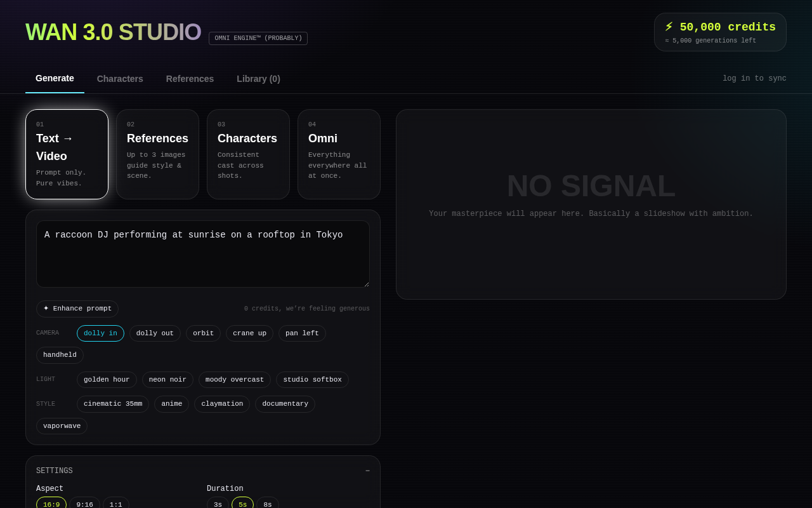Apply cinematic 35mm style chip
The image size is (812, 508).
click(x=113, y=404)
